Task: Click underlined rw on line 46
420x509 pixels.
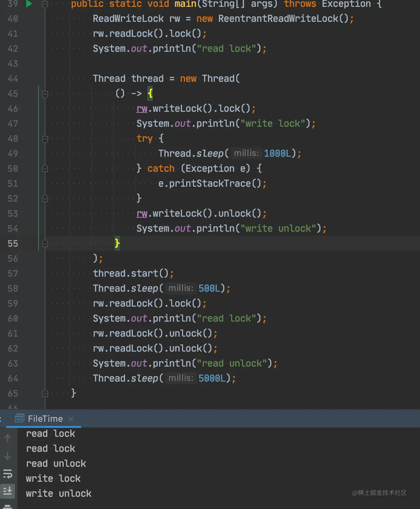Action: 142,109
